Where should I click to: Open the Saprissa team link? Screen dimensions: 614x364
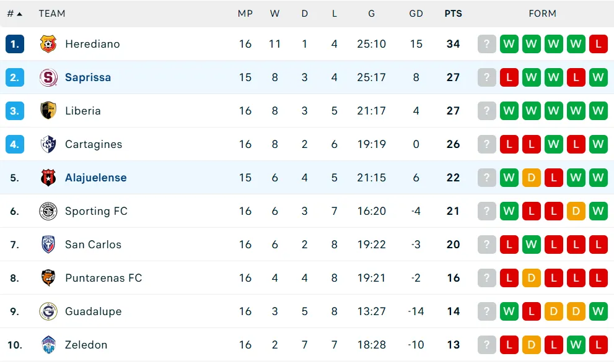(88, 77)
